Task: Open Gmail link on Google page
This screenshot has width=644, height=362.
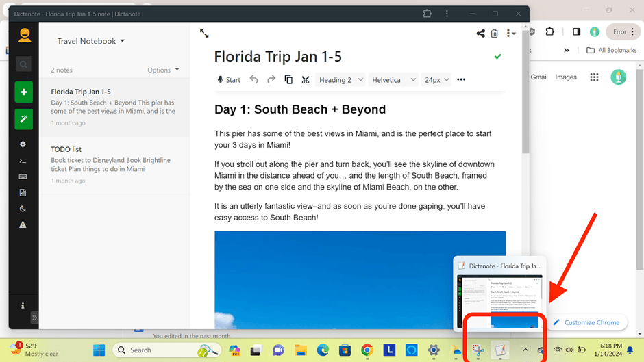Action: (539, 77)
